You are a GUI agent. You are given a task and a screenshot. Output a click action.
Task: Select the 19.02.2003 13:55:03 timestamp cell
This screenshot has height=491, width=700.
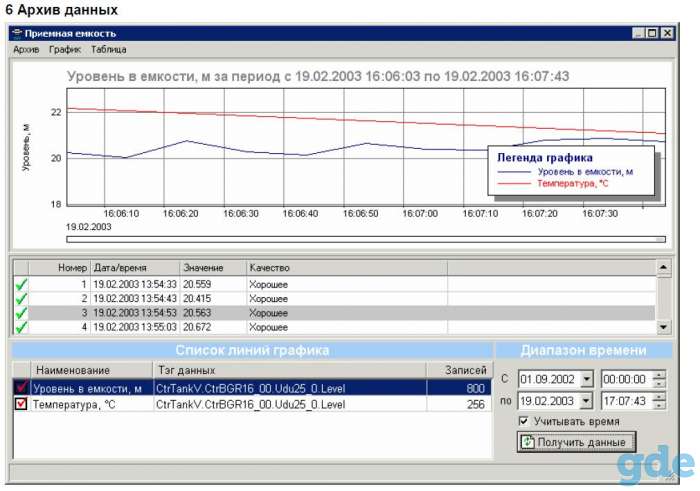pos(135,327)
